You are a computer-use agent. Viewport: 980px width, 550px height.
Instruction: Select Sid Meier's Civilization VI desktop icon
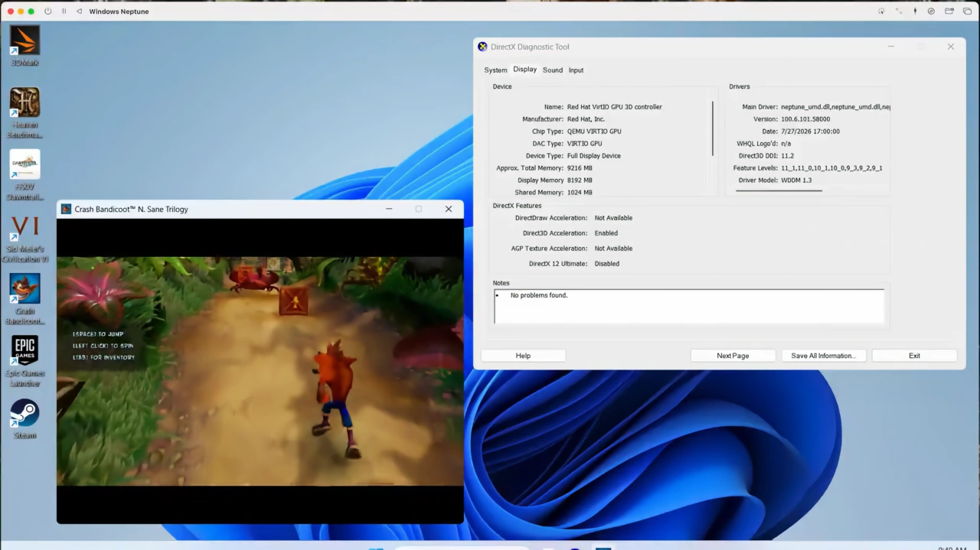tap(24, 238)
